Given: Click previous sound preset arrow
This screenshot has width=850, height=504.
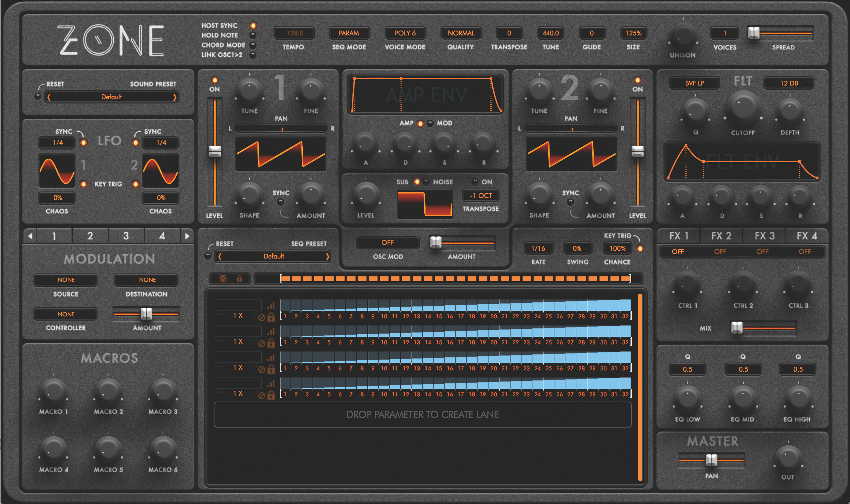Looking at the screenshot, I should click(49, 97).
